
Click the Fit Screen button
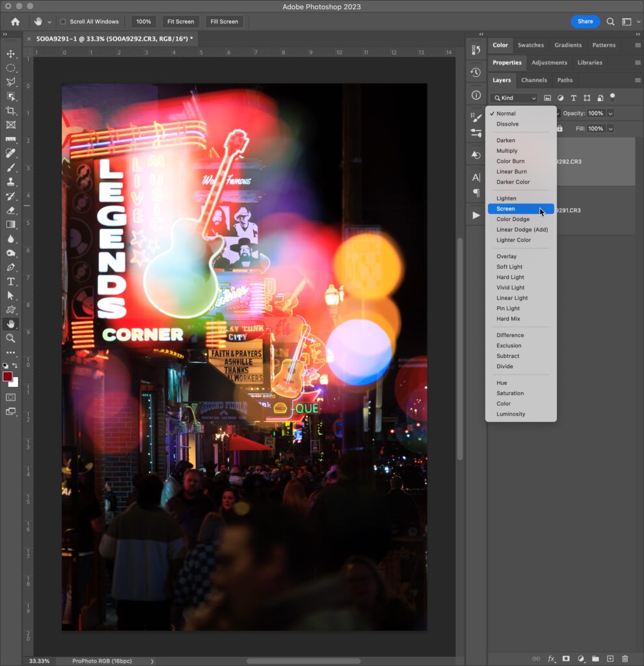click(x=181, y=21)
